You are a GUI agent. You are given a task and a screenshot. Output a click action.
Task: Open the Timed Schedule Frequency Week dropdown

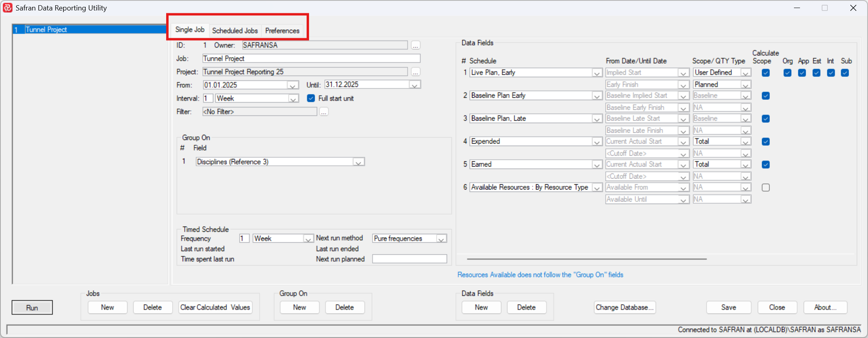tap(308, 239)
